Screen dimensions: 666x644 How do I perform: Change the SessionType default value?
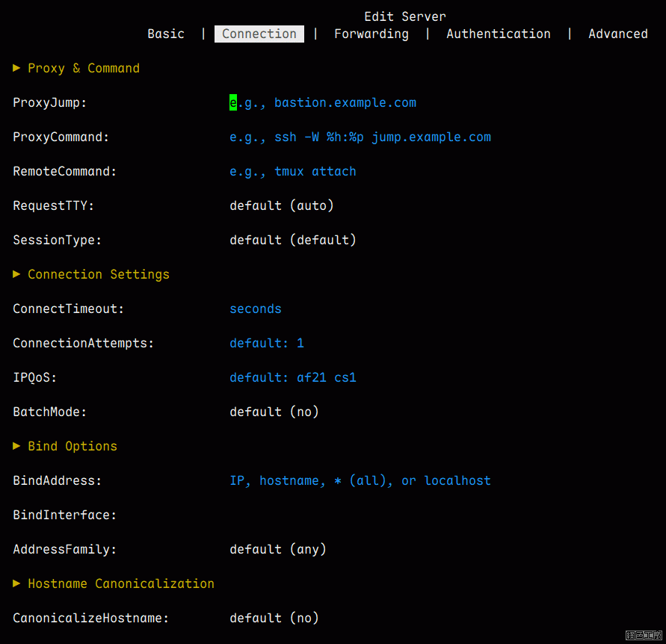(293, 240)
